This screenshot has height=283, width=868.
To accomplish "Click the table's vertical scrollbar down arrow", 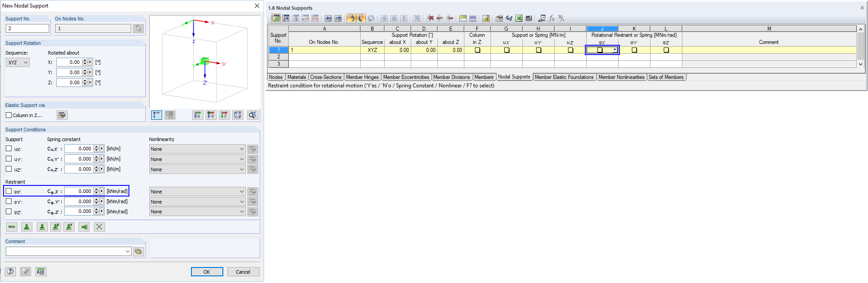I will click(x=860, y=64).
